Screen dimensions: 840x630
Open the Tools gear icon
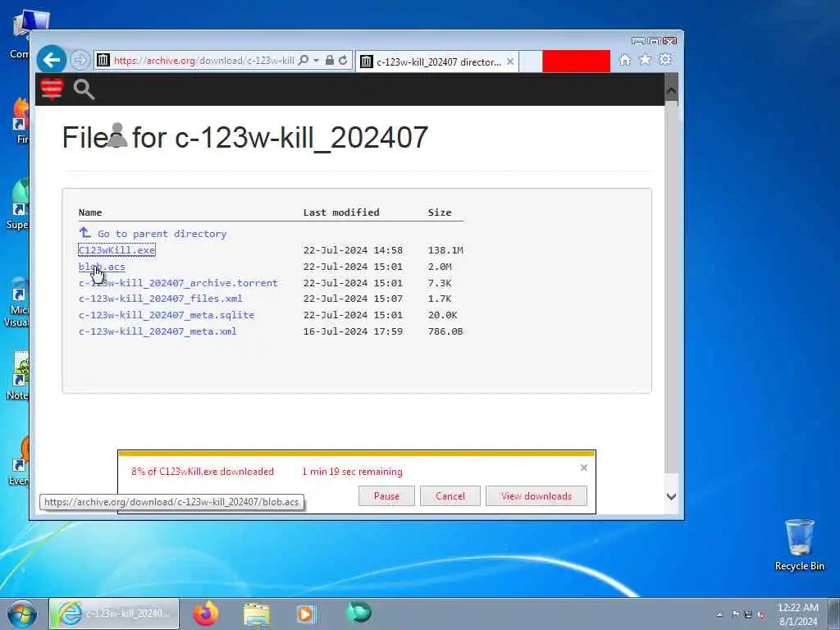point(665,59)
